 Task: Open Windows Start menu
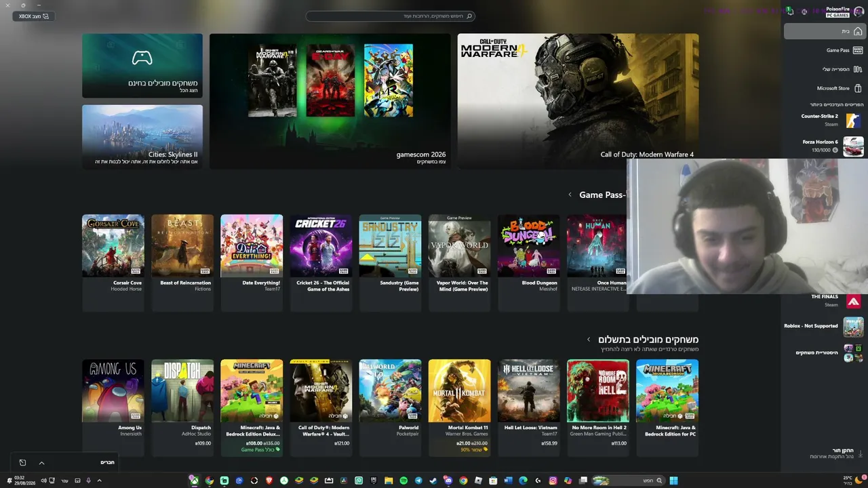pos(674,481)
